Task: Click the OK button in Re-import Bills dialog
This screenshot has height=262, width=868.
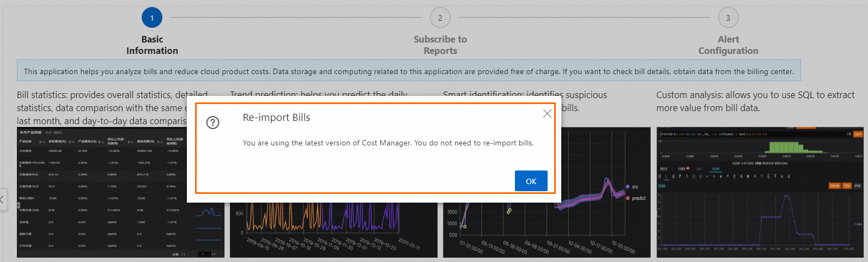Action: 531,181
